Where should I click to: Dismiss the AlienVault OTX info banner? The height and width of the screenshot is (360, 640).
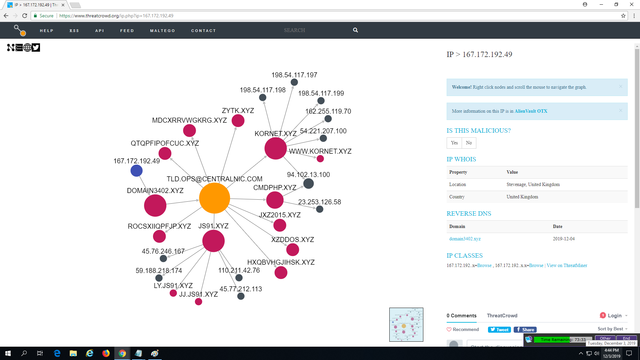620,111
